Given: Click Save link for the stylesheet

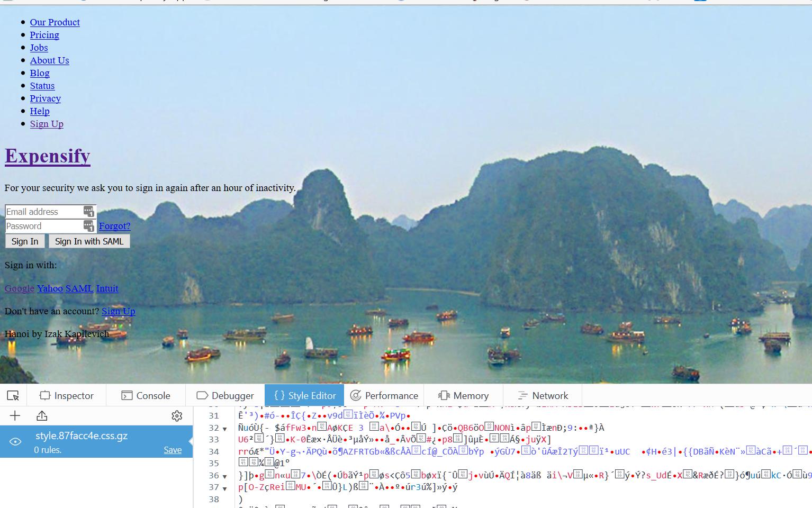Looking at the screenshot, I should coord(173,450).
